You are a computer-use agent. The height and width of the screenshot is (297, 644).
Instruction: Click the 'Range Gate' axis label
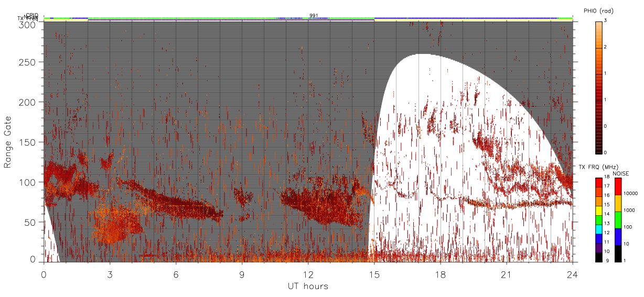(x=7, y=142)
